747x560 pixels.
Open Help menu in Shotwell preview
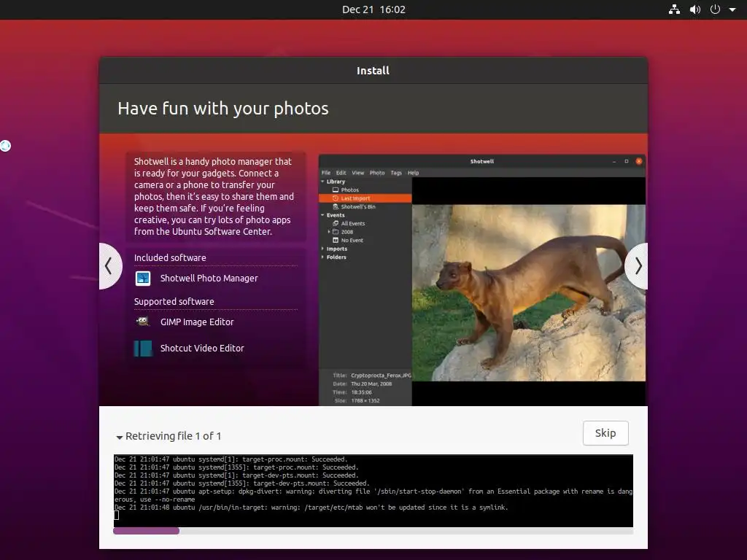point(413,173)
